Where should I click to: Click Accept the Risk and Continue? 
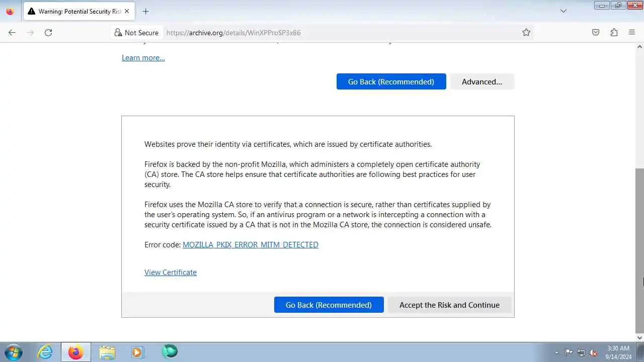449,305
